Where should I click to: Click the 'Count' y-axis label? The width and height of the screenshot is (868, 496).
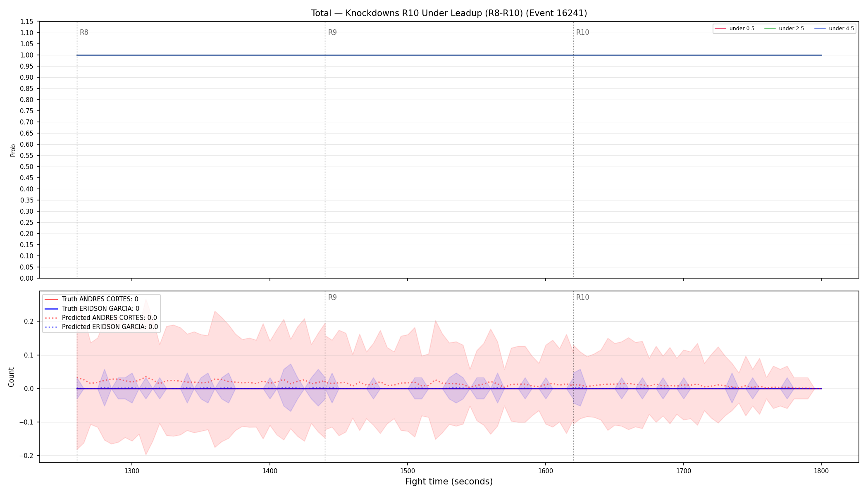pos(11,377)
